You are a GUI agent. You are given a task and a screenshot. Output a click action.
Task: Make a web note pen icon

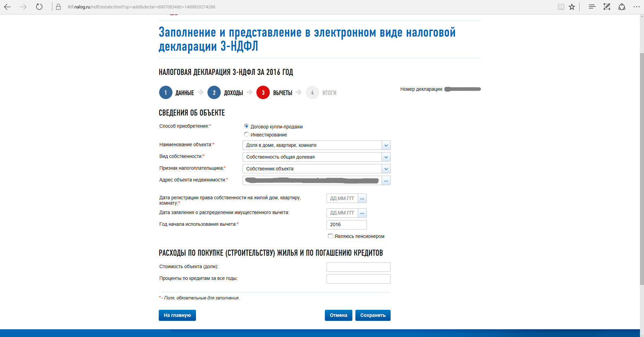point(607,7)
